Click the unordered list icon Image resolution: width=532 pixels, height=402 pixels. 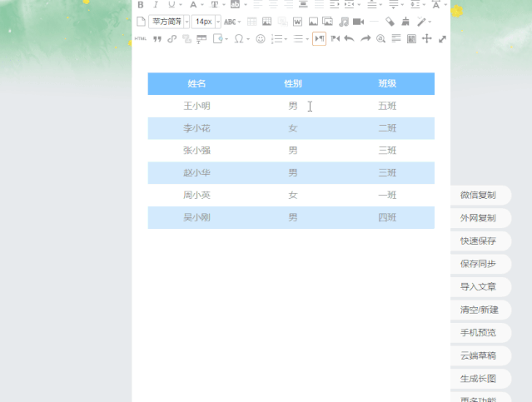pos(298,38)
